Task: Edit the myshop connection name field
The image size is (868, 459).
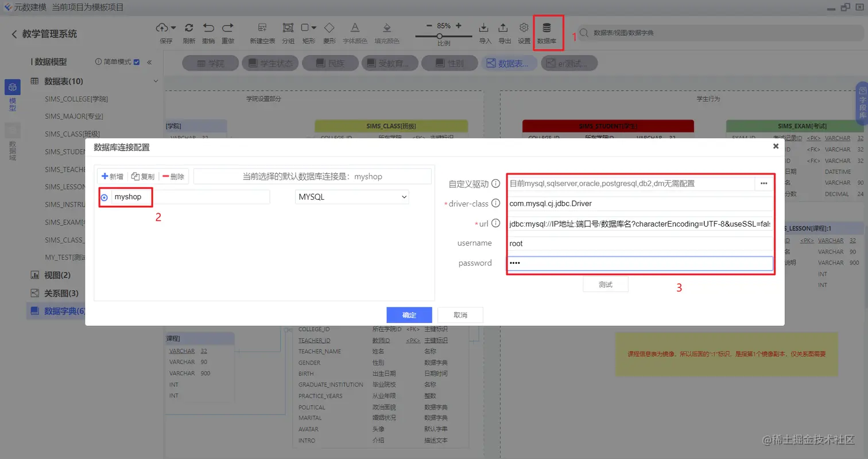Action: click(x=190, y=197)
